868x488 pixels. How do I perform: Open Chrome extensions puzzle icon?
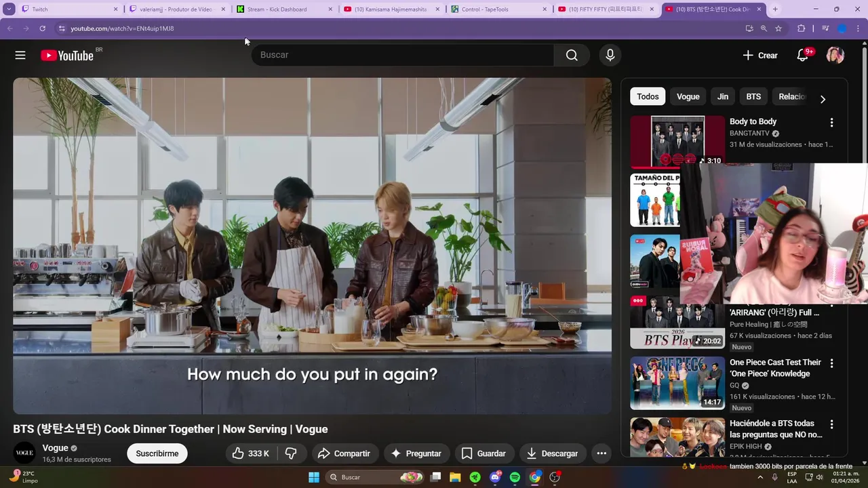pyautogui.click(x=802, y=28)
